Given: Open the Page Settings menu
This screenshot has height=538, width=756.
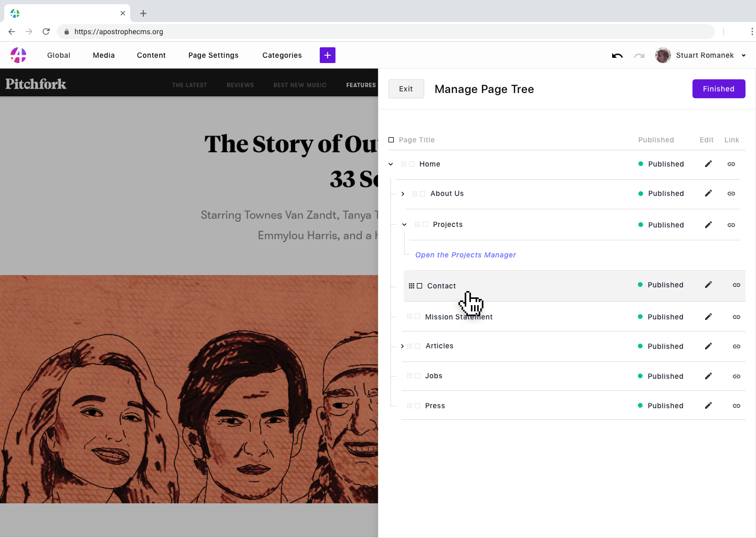Looking at the screenshot, I should pyautogui.click(x=213, y=55).
